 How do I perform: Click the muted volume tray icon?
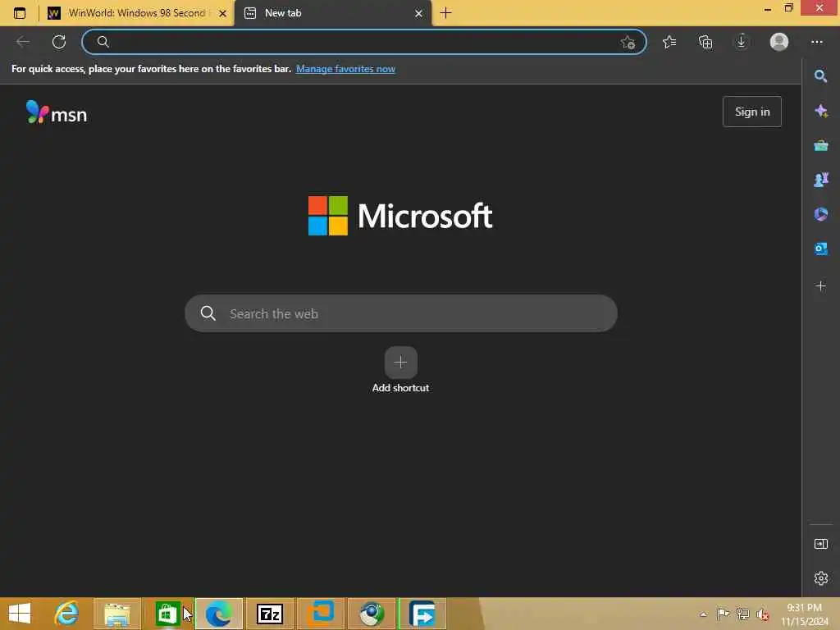click(762, 614)
